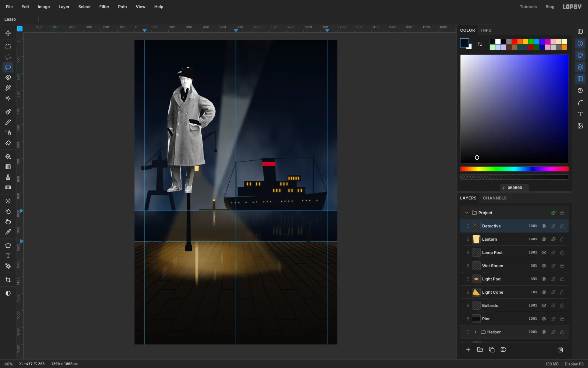
Task: Select the Eraser tool
Action: [8, 143]
